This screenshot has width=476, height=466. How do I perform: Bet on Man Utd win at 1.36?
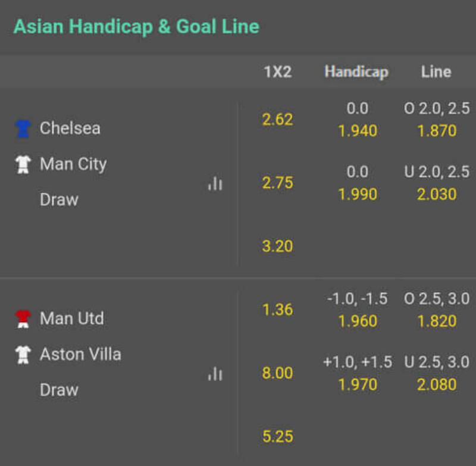pyautogui.click(x=277, y=310)
